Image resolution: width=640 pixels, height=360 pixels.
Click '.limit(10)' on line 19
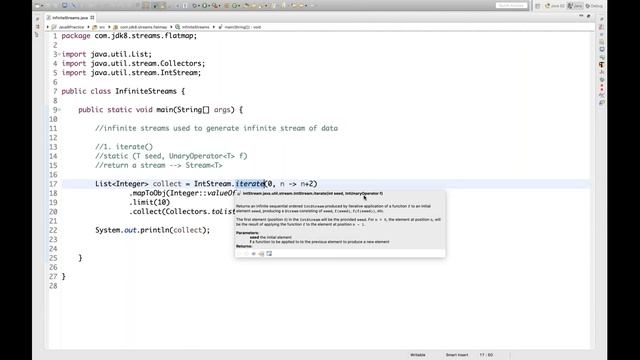pos(150,202)
